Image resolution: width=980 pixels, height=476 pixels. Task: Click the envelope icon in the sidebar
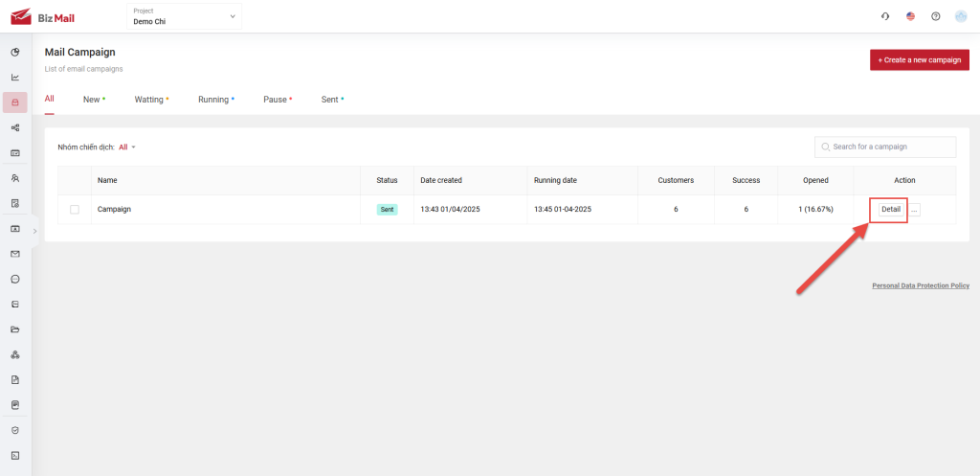coord(15,254)
